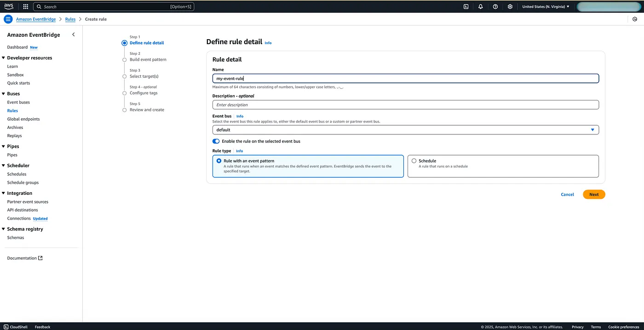Open the AWS services grid menu
Viewport: 644px width, 330px height.
click(25, 6)
